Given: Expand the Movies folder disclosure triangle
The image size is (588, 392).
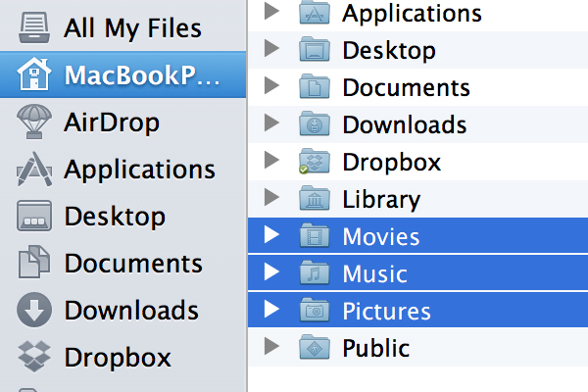Looking at the screenshot, I should pyautogui.click(x=271, y=235).
